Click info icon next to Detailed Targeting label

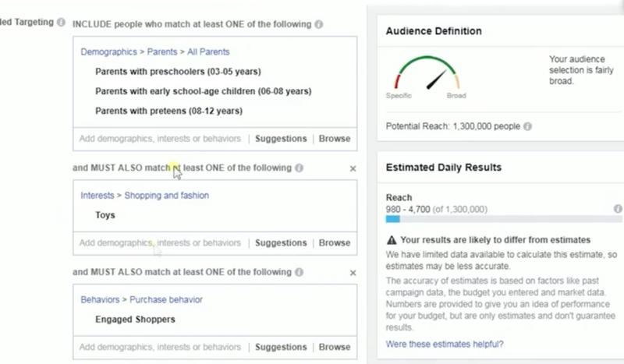click(61, 22)
